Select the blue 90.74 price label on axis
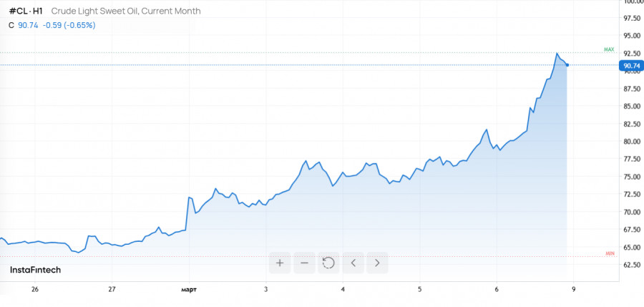Screen dimensions: 644x307 [631, 66]
